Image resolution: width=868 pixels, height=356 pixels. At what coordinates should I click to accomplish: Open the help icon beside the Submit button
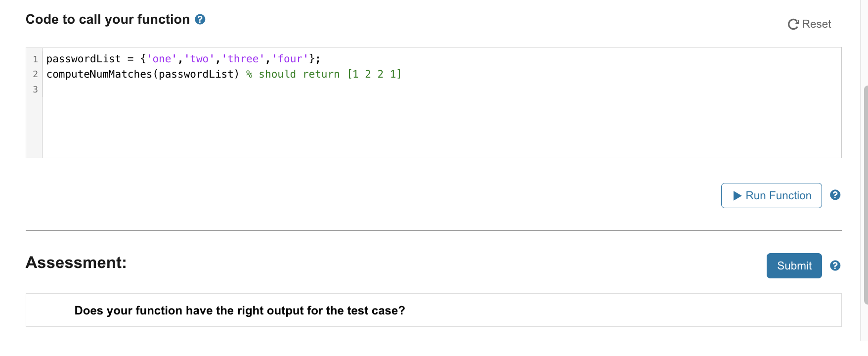835,266
